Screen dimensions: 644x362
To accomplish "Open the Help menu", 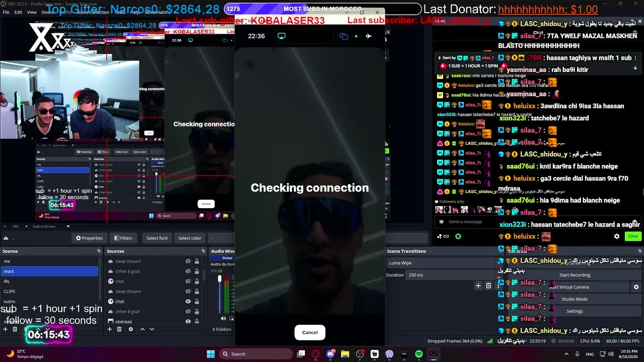I will (x=136, y=12).
